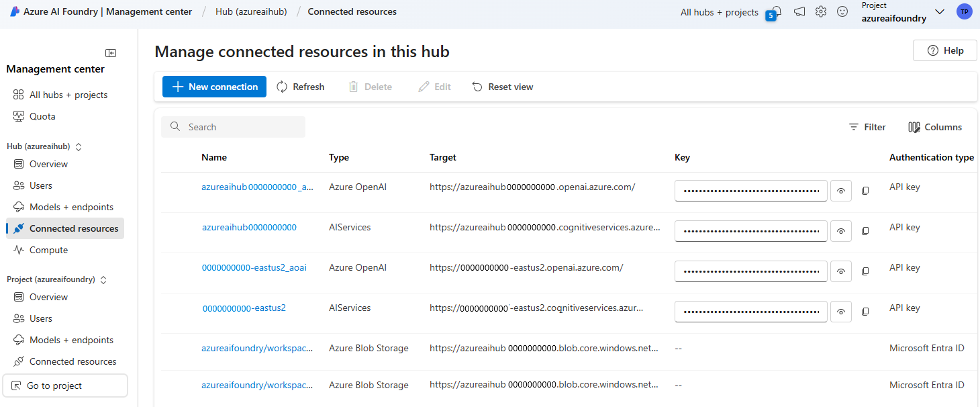
Task: Toggle key visibility for 0000000000-eastus2 row
Action: coord(841,312)
